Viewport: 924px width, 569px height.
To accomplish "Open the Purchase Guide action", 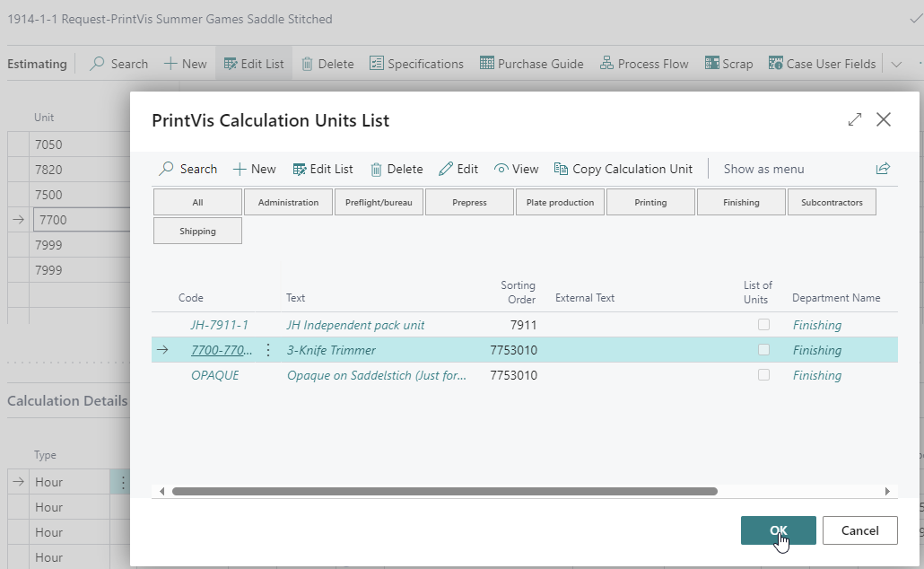I will click(532, 64).
